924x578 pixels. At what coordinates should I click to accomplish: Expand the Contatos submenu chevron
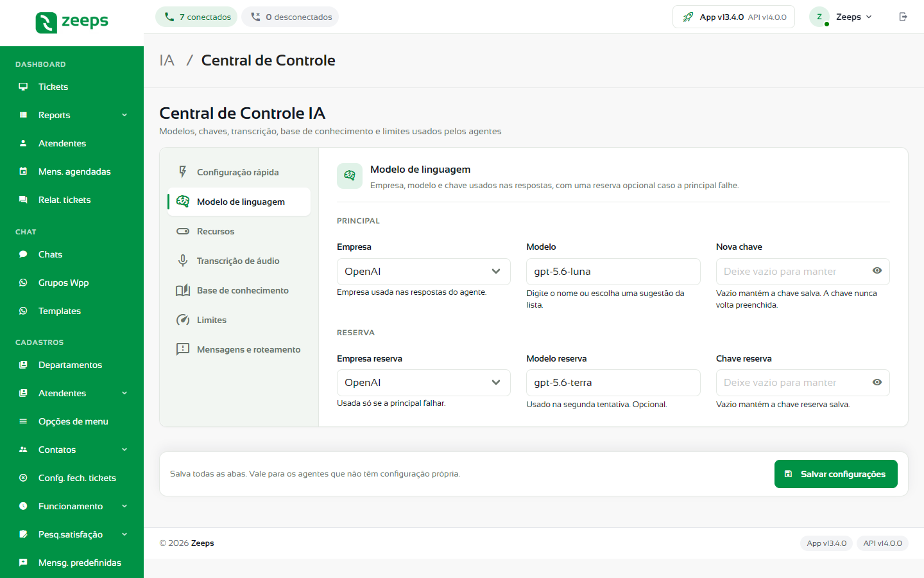124,450
